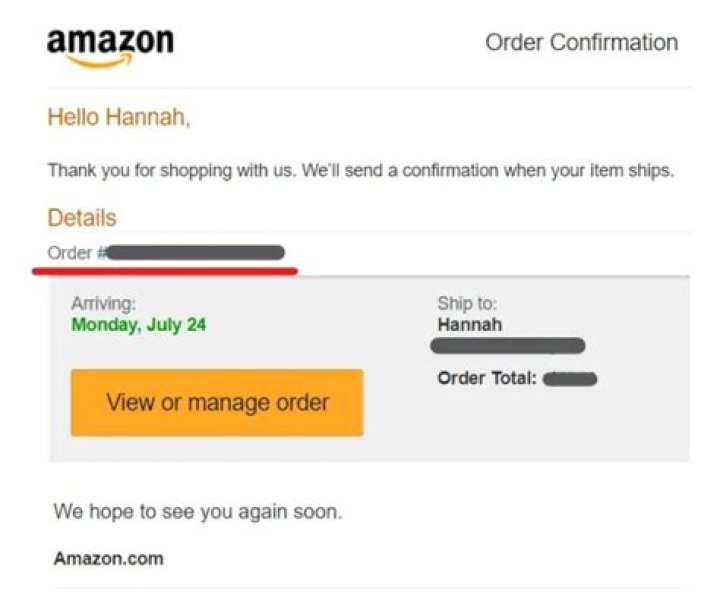The image size is (720, 592).
Task: Click the We hope to see you again text
Action: pos(197,512)
